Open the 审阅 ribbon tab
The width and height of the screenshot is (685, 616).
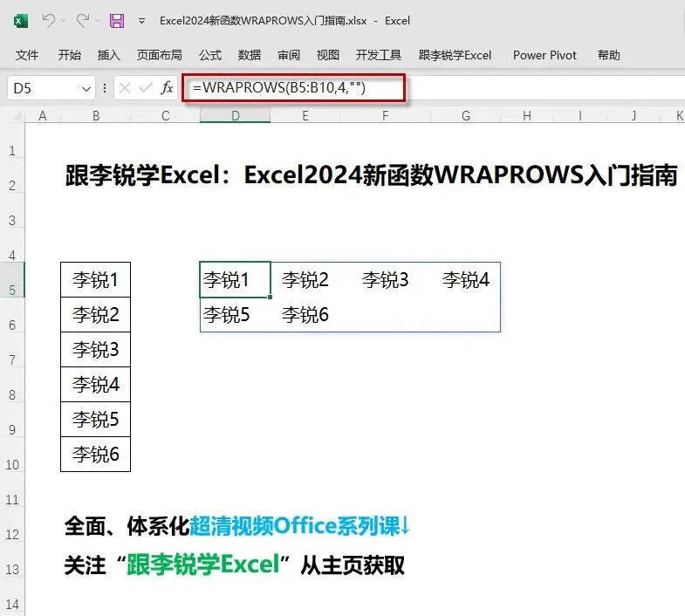pos(288,55)
